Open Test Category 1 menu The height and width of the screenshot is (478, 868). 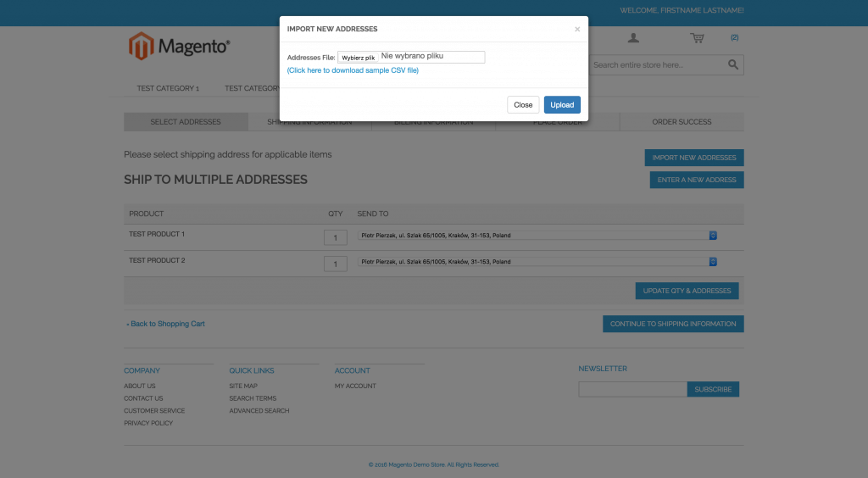pyautogui.click(x=168, y=88)
